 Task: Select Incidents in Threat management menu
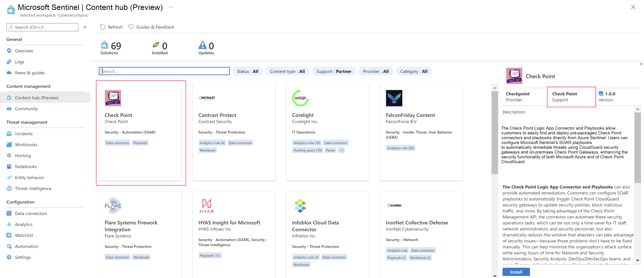click(24, 134)
